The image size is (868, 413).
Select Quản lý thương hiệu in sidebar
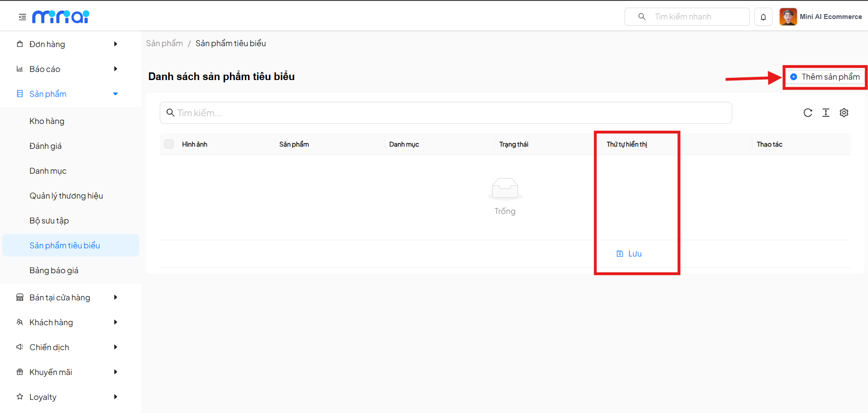point(66,196)
